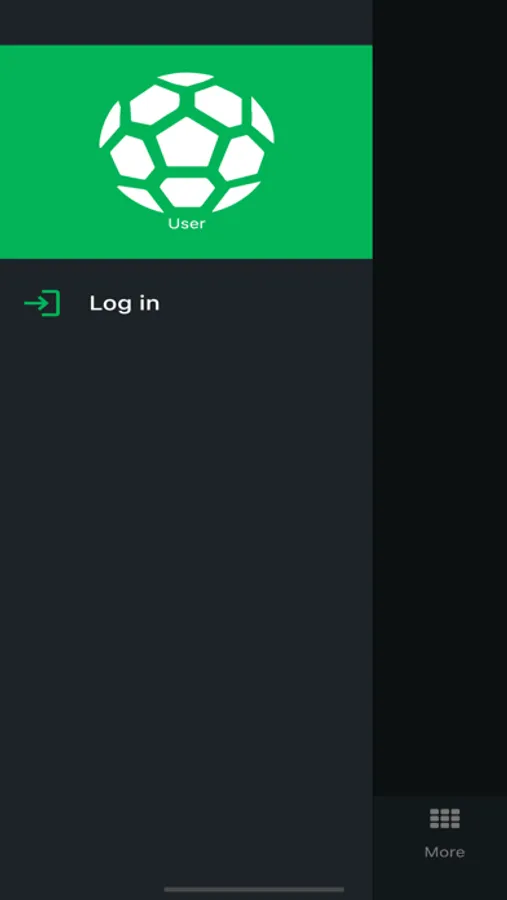Click the dimmed area above More tab
Viewport: 507px width, 900px height.
tap(440, 689)
